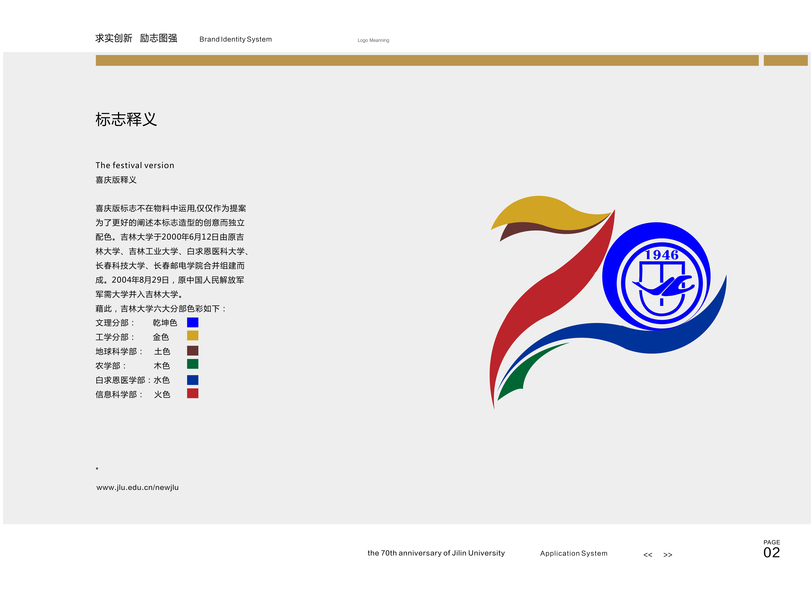The image size is (811, 600).
Task: Click the 工学分部 row label
Action: [115, 337]
